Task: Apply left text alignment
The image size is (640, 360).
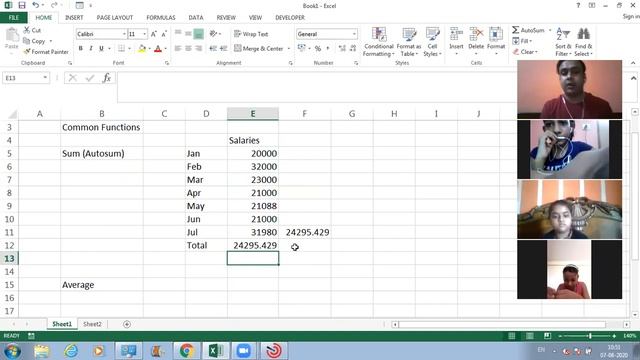Action: pyautogui.click(x=178, y=49)
